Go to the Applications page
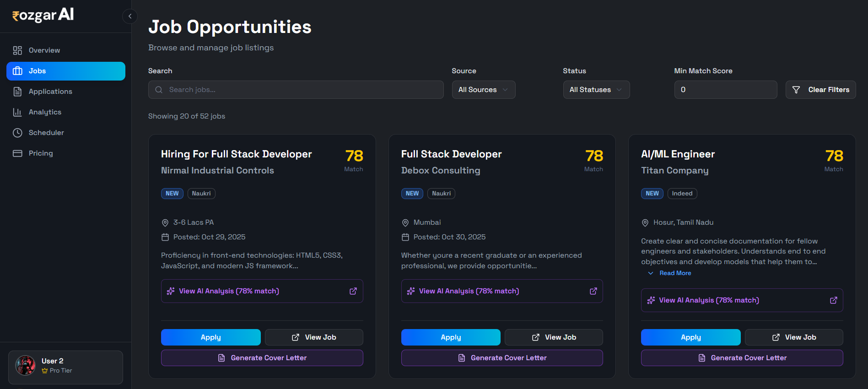 pos(50,92)
